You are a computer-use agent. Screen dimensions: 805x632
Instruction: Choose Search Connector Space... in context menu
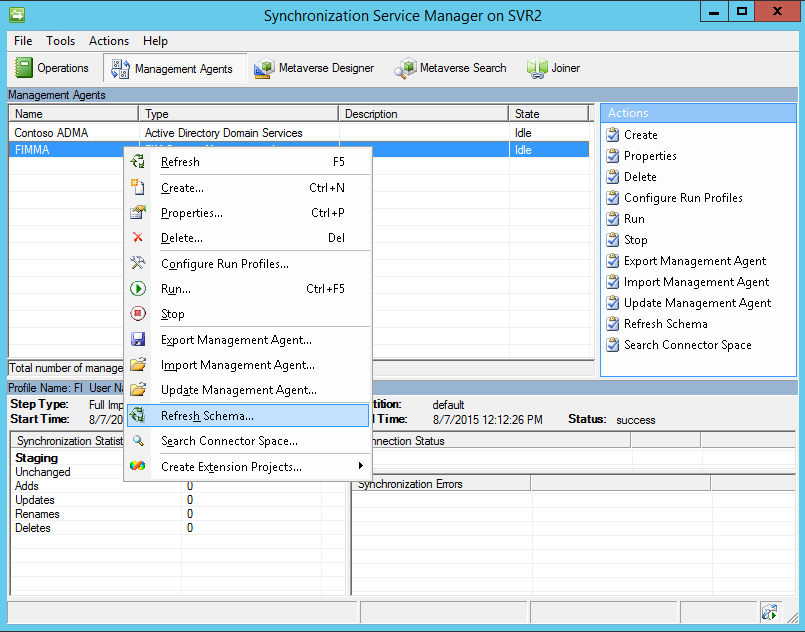(248, 441)
